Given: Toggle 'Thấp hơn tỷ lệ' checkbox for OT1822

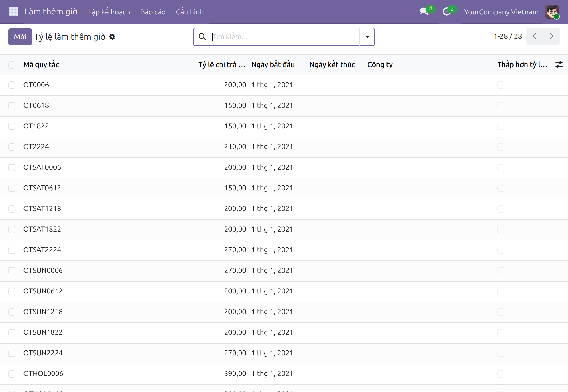Looking at the screenshot, I should [501, 126].
